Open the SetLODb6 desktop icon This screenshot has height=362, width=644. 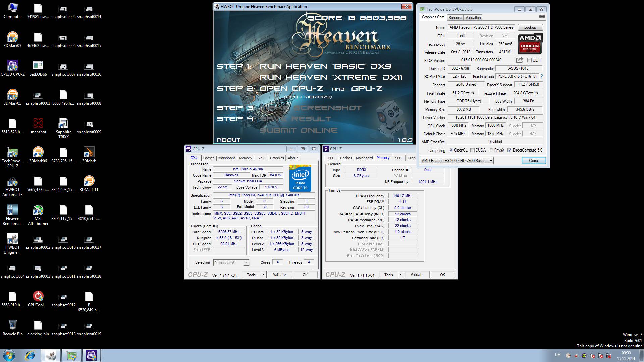38,68
